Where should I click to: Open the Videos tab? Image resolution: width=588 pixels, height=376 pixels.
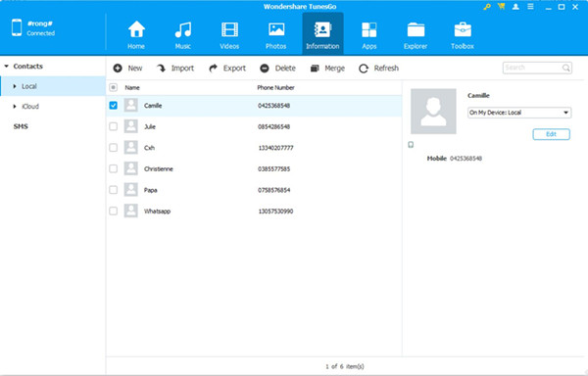click(x=229, y=35)
